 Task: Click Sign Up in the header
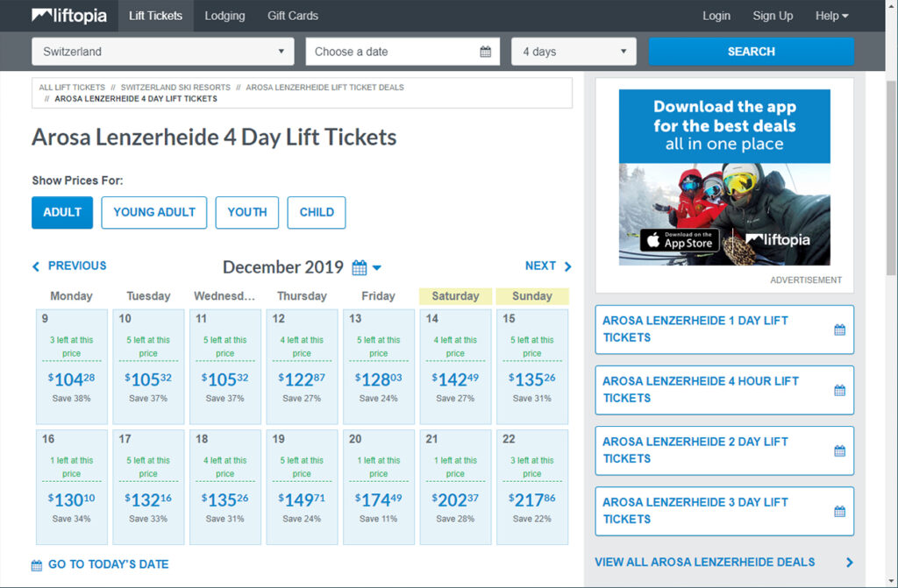[x=773, y=16]
